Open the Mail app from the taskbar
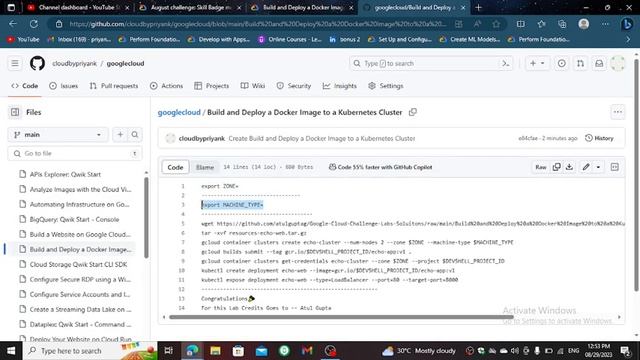 (x=261, y=351)
